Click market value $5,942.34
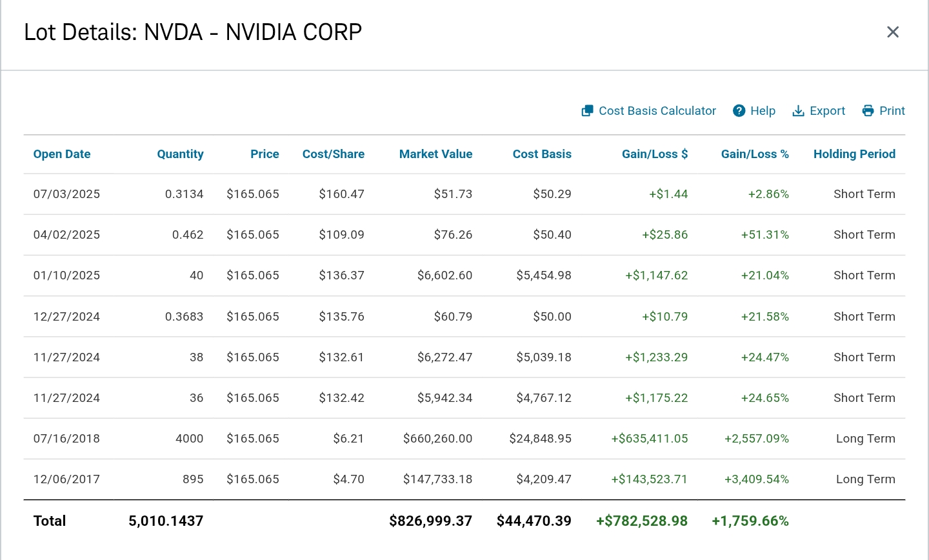The image size is (929, 560). (445, 398)
